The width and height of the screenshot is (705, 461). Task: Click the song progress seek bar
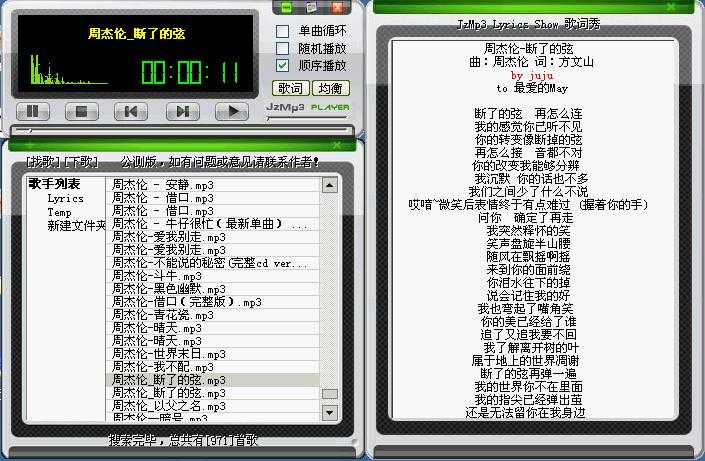pos(182,131)
